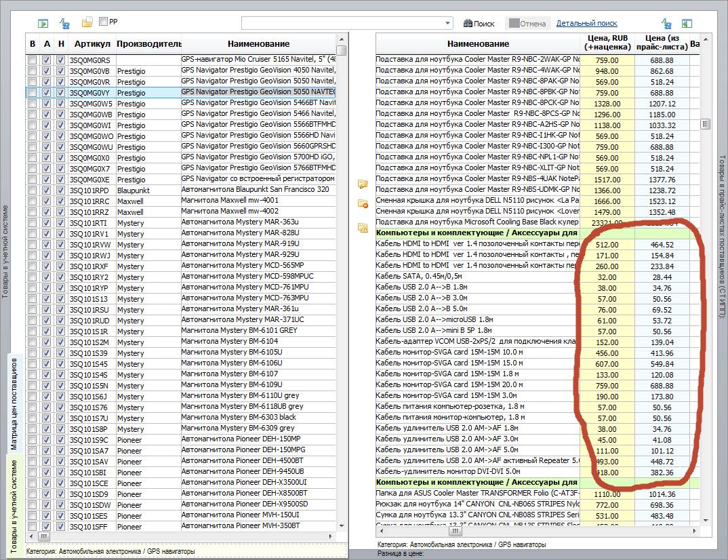
Task: Click price-list cell 1377.76
Action: tap(662, 180)
